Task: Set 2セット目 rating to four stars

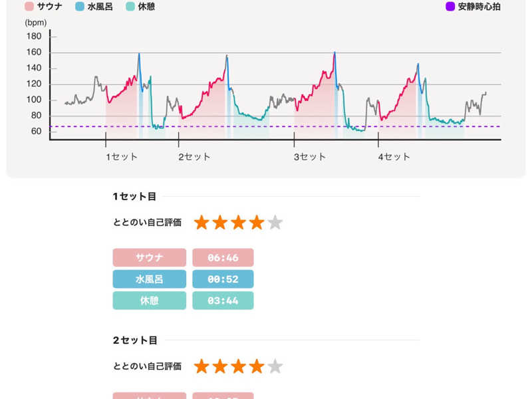Action: 257,366
